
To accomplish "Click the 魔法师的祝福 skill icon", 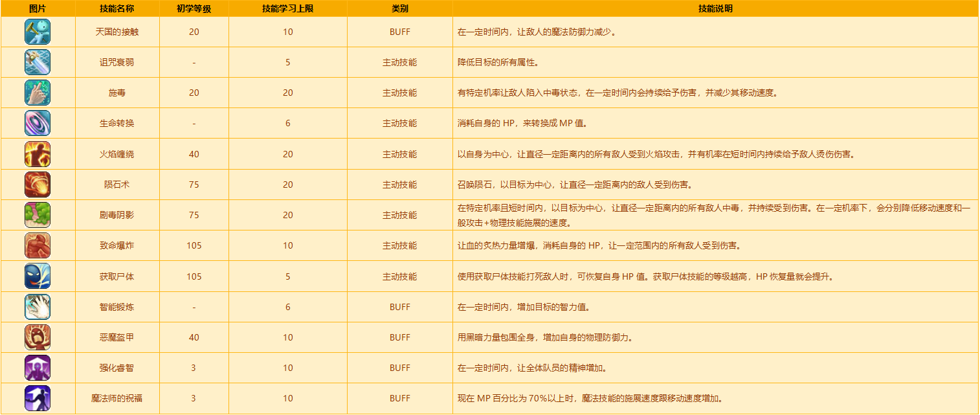I will click(x=38, y=398).
